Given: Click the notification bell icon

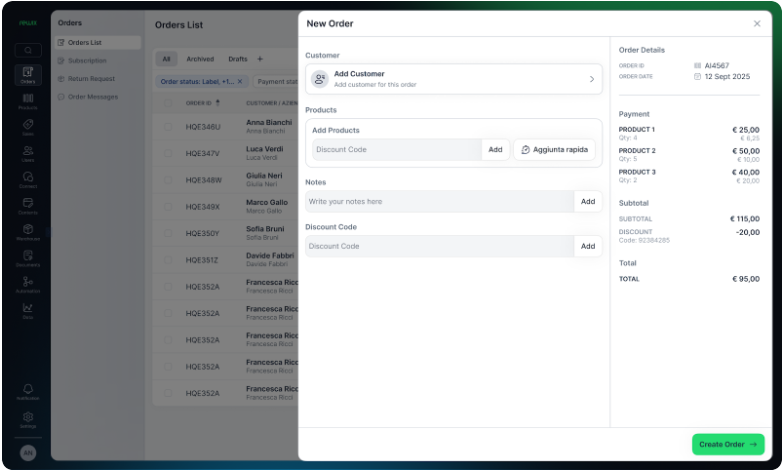Looking at the screenshot, I should coord(28,389).
